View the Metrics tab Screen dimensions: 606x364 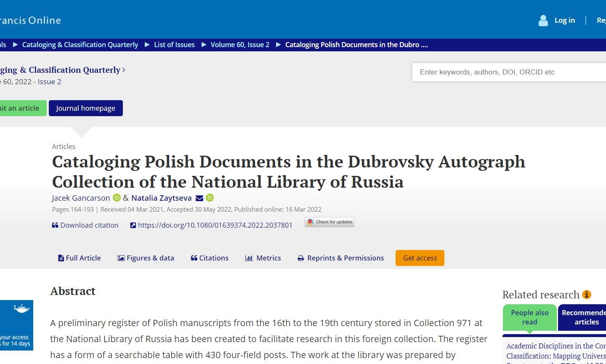click(x=263, y=258)
